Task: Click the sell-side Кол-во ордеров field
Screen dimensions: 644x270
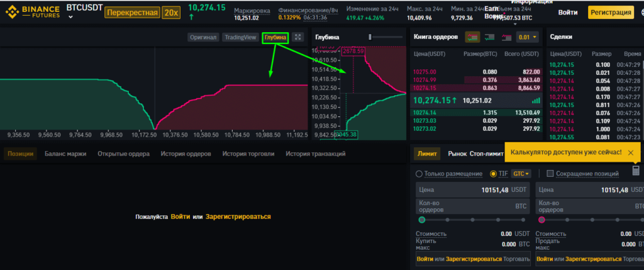Action: point(590,206)
